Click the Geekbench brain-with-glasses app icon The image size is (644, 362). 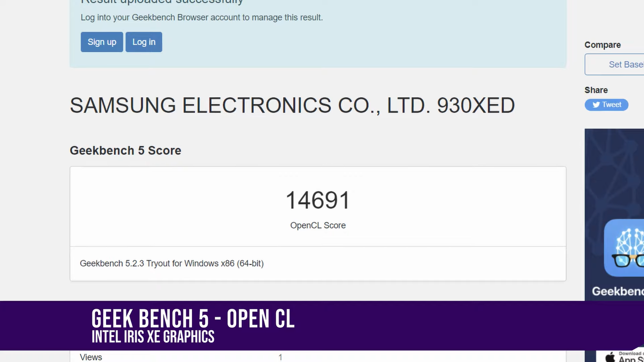click(x=626, y=247)
